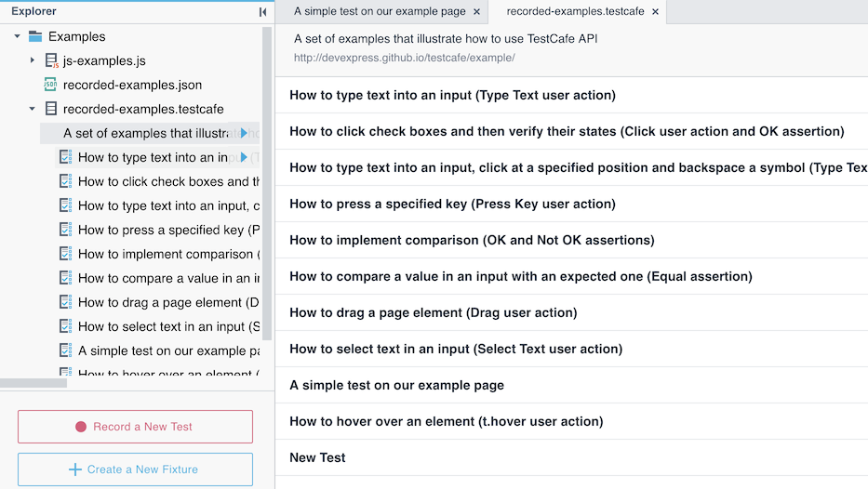This screenshot has height=489, width=868.
Task: Collapse the recorded-examples.testcafe node
Action: [x=33, y=110]
